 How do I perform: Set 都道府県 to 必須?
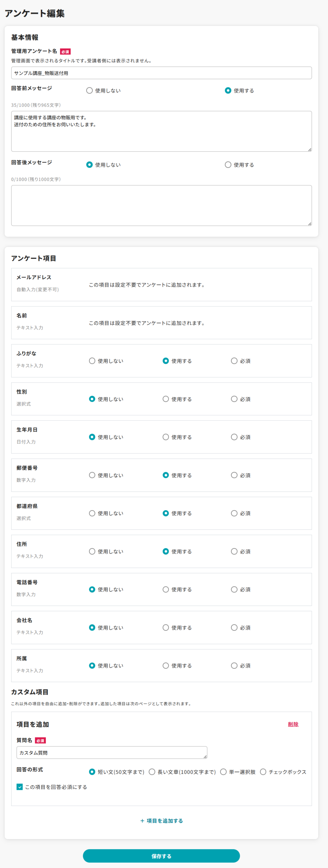click(x=234, y=513)
